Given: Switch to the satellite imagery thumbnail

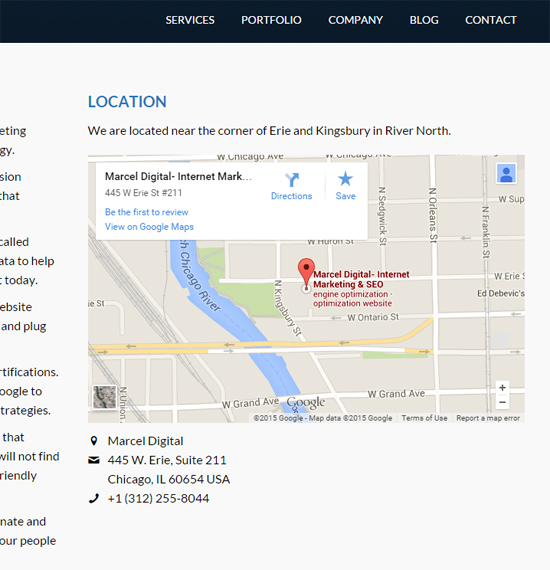Looking at the screenshot, I should click(x=104, y=397).
